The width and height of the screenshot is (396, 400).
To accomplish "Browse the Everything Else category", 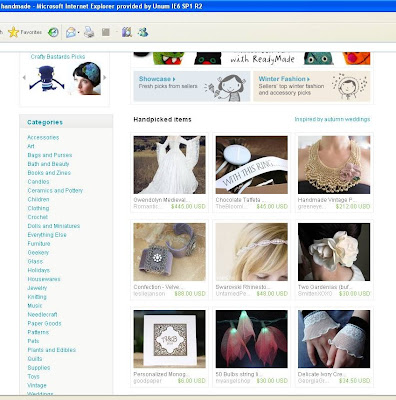I will point(47,235).
